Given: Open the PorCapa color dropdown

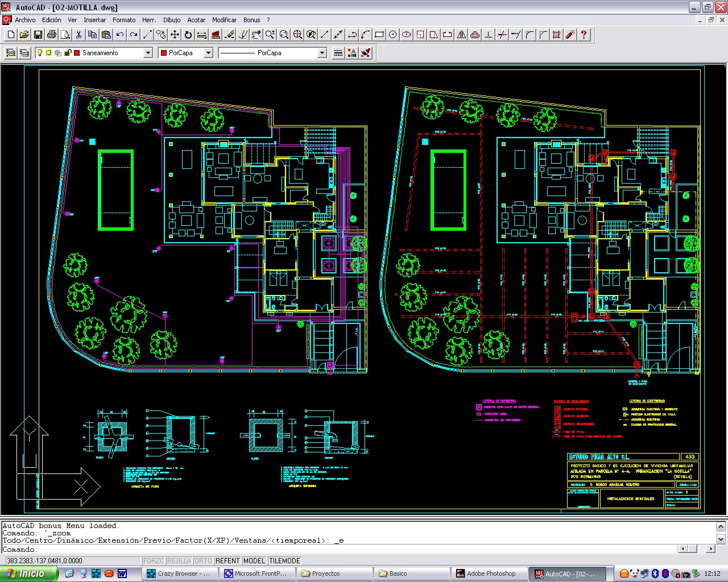Looking at the screenshot, I should click(x=208, y=53).
